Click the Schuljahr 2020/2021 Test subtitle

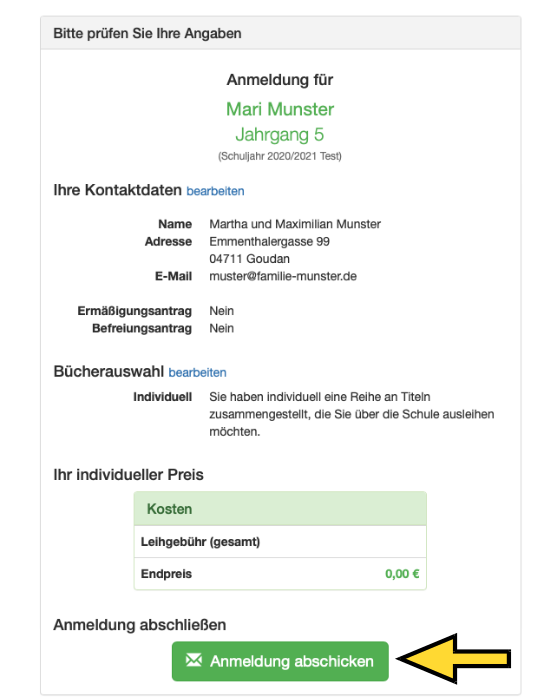[280, 156]
